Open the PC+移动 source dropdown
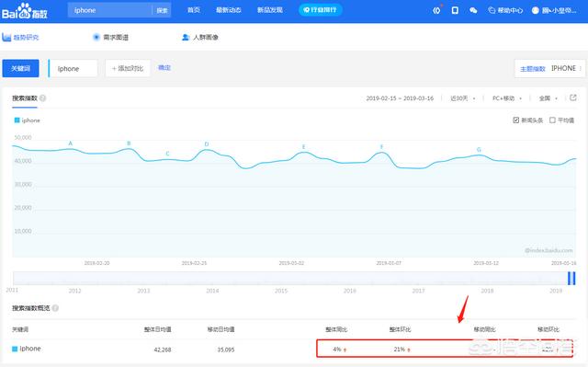Viewport: 588px width, 367px height. pyautogui.click(x=507, y=98)
